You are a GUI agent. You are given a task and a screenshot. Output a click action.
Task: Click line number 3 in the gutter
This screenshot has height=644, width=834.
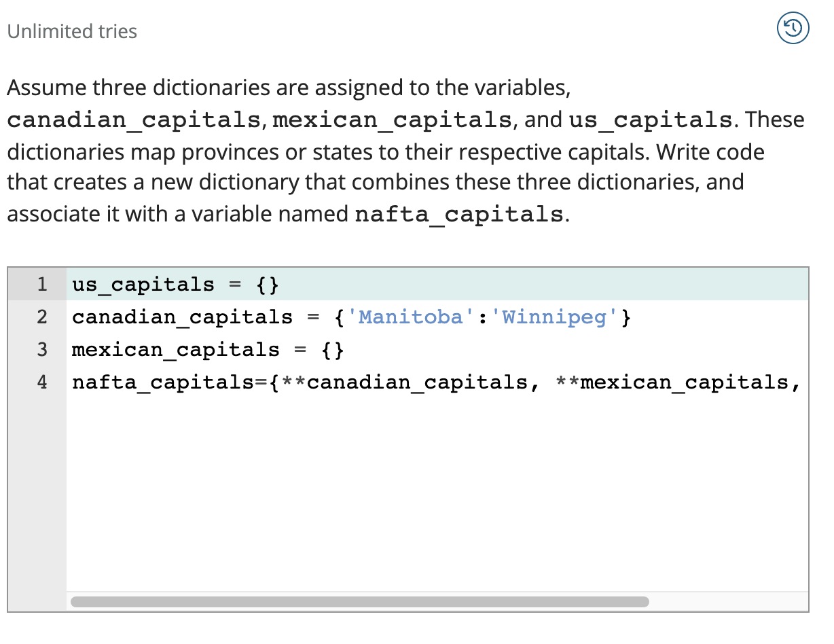point(42,349)
